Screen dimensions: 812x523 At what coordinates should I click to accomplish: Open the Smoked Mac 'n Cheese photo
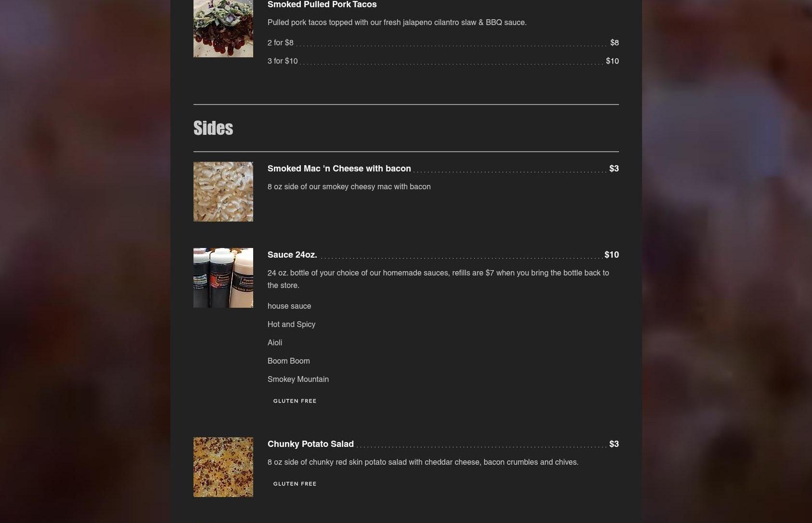tap(223, 192)
